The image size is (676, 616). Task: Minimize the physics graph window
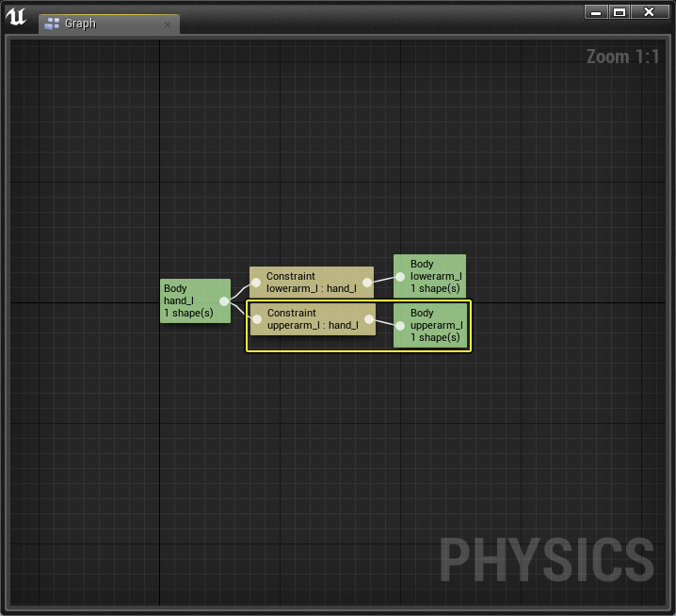[596, 11]
